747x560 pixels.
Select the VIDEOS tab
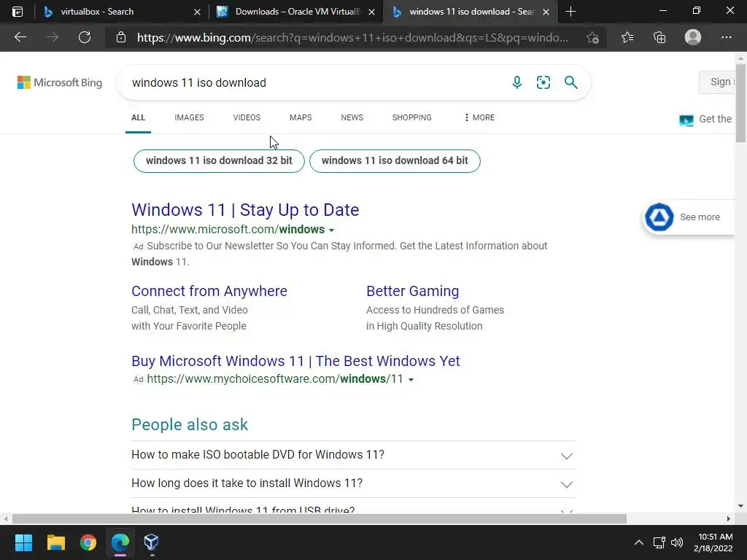tap(247, 117)
